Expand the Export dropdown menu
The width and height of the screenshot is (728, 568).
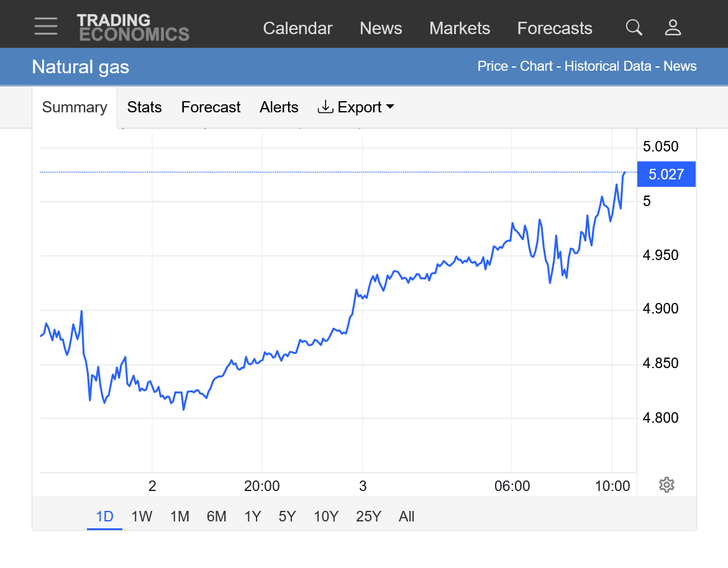pyautogui.click(x=390, y=107)
